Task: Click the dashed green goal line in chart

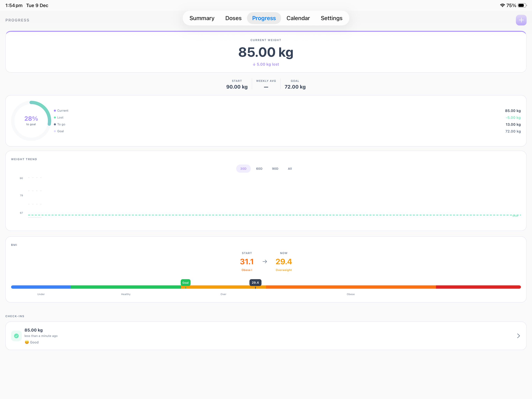Action: [x=274, y=215]
